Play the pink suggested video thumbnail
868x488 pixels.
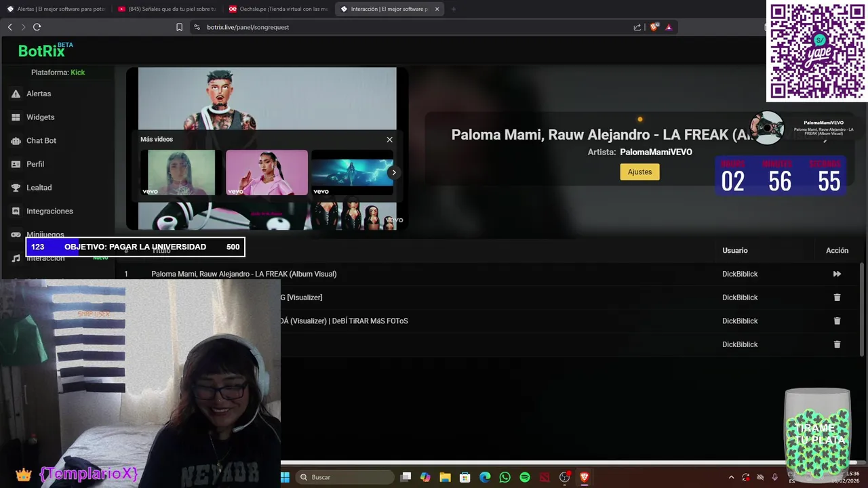point(267,173)
